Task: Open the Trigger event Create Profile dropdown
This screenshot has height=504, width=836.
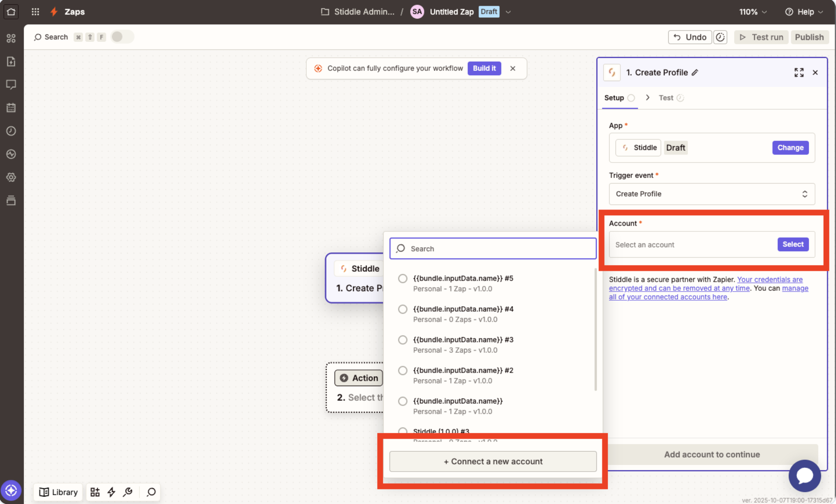Action: [711, 194]
